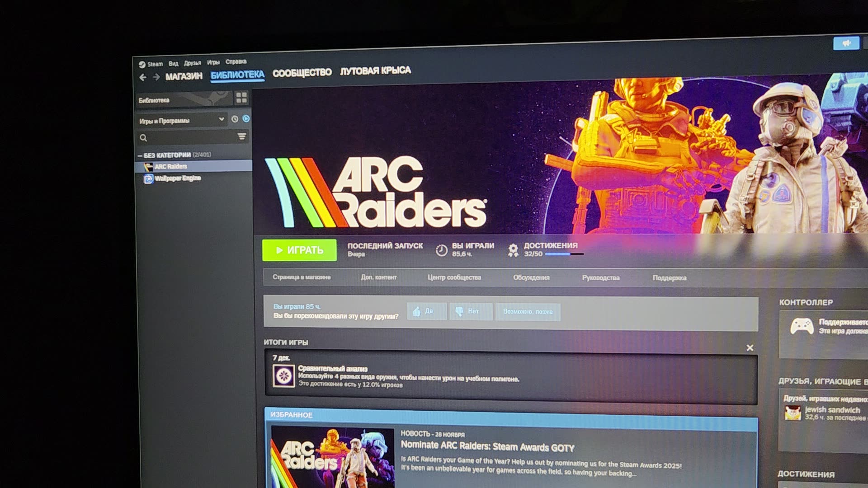This screenshot has height=488, width=868.
Task: Switch library to grid view icon
Action: click(x=241, y=97)
